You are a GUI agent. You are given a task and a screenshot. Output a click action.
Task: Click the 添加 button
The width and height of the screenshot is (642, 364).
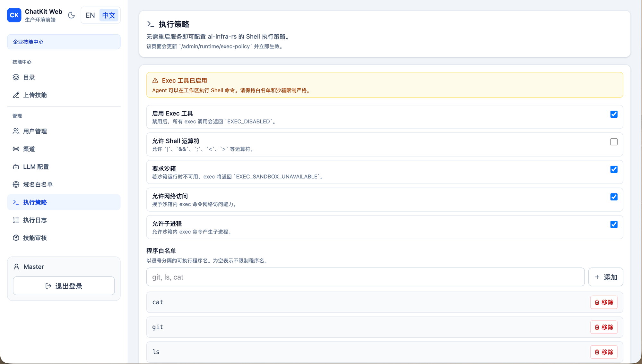point(605,277)
